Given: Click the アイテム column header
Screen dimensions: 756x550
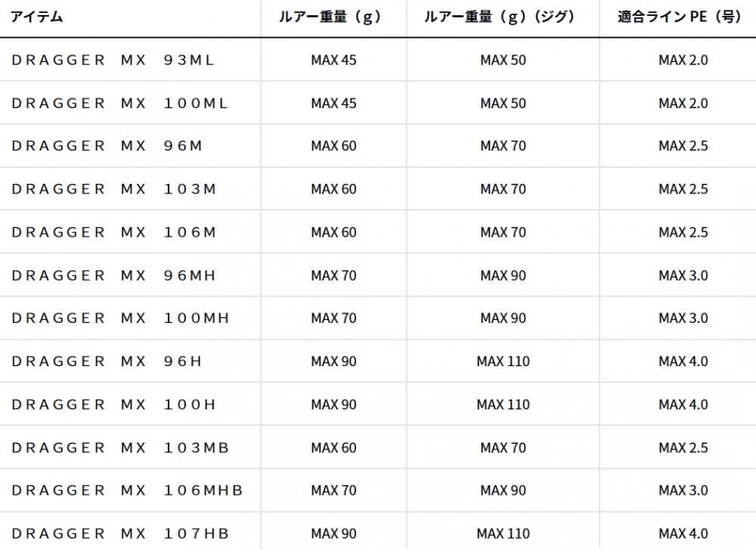Looking at the screenshot, I should click(36, 17).
